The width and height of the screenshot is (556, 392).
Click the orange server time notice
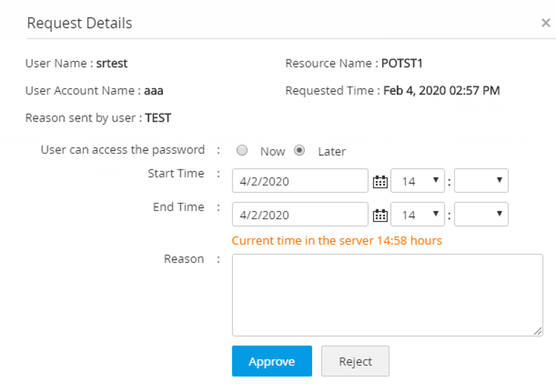click(336, 240)
